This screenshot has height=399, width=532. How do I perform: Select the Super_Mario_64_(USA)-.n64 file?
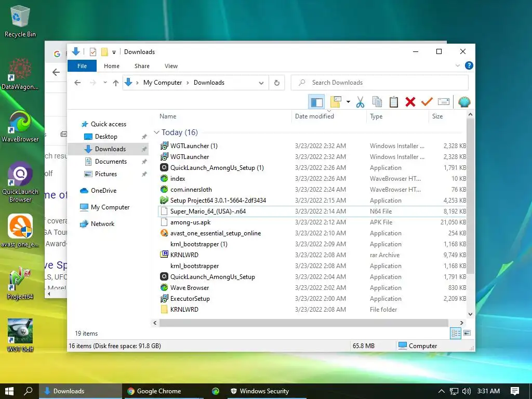click(x=208, y=211)
